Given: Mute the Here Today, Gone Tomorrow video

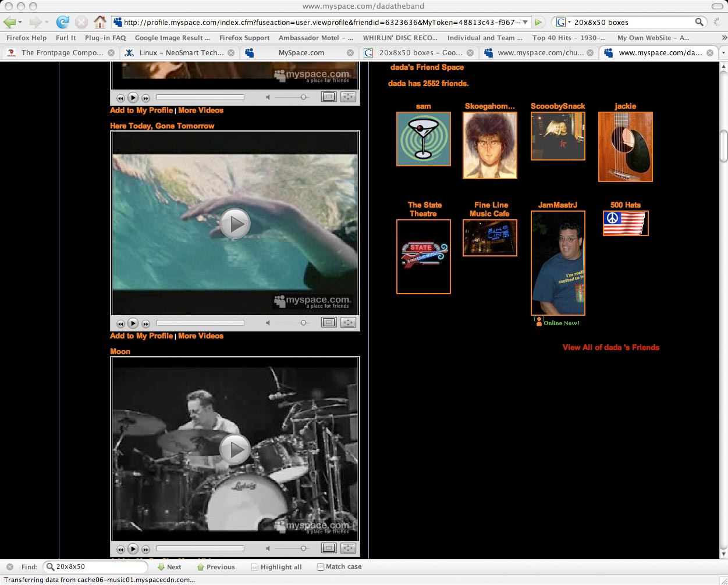Looking at the screenshot, I should [268, 323].
